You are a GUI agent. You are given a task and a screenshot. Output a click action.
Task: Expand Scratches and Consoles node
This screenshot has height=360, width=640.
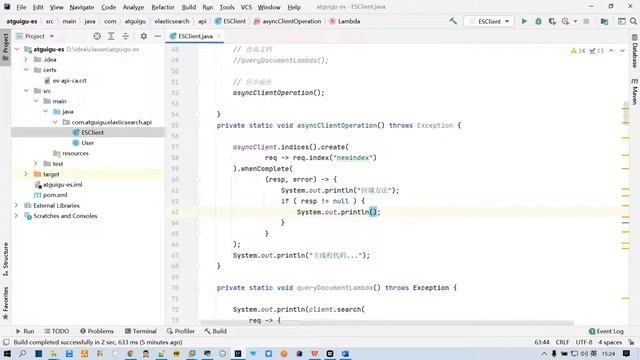point(17,216)
